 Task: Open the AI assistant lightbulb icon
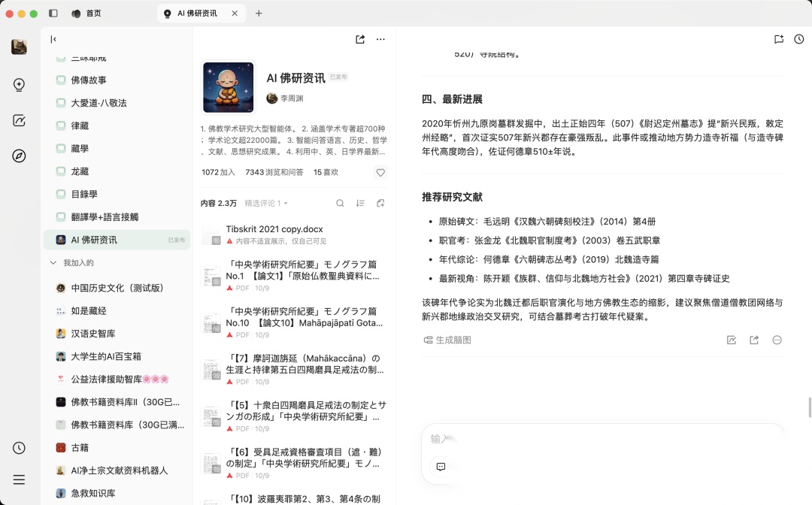[19, 84]
